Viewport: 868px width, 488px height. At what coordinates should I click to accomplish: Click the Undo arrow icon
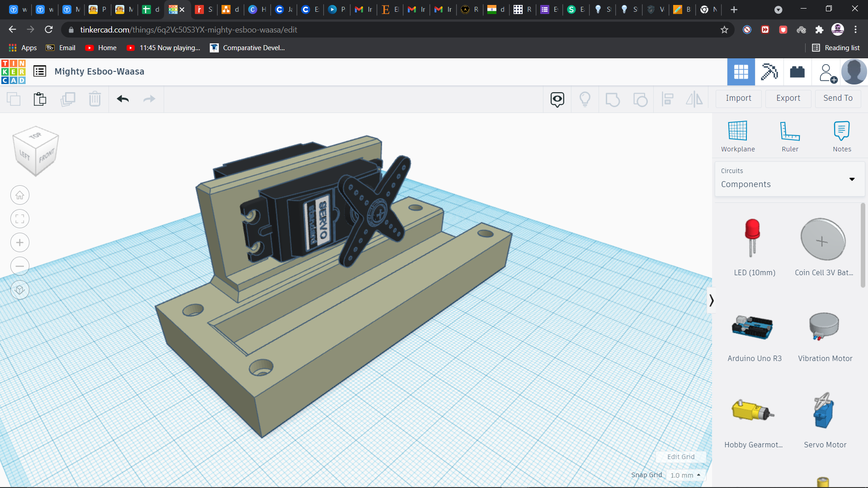click(x=123, y=99)
